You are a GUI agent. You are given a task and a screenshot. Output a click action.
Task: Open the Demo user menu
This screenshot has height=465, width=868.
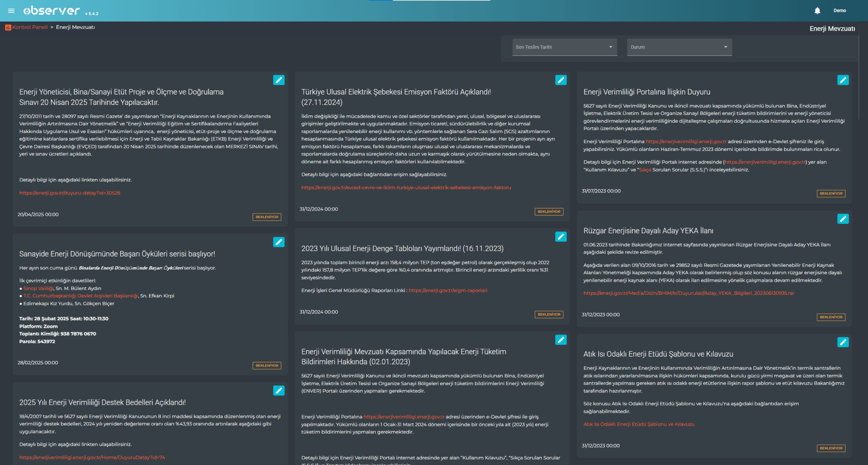pos(839,10)
